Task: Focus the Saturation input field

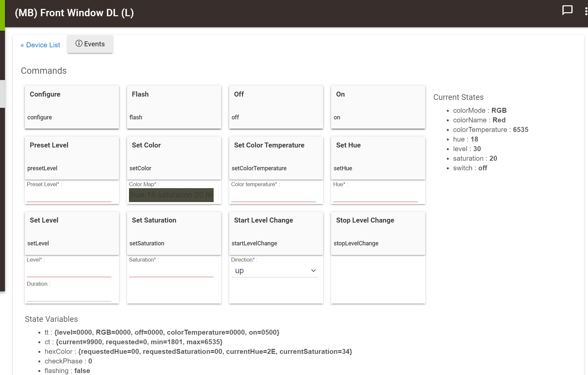Action: tap(171, 271)
